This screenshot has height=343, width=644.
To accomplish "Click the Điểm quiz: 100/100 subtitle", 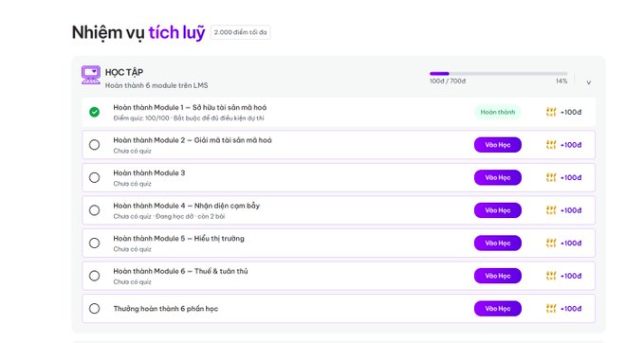I will (x=141, y=118).
